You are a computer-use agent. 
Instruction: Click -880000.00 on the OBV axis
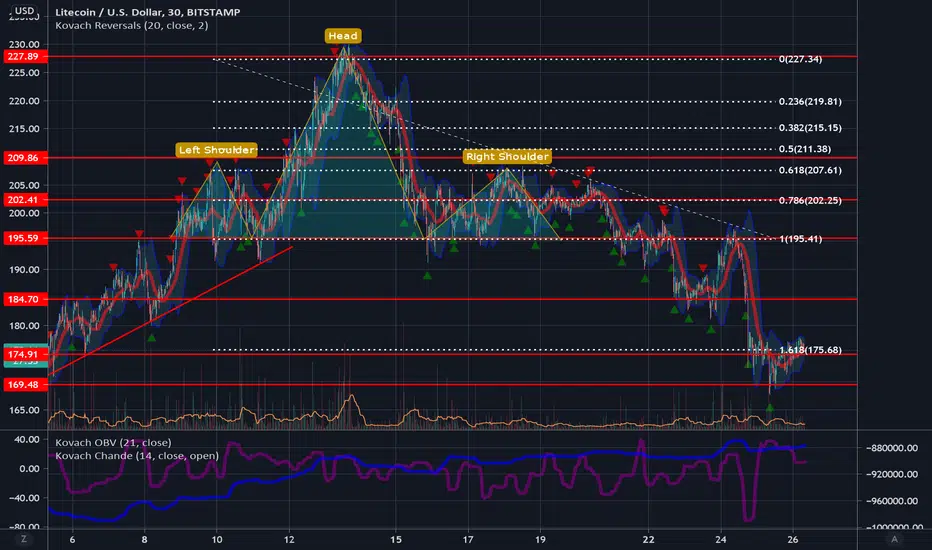click(x=891, y=448)
